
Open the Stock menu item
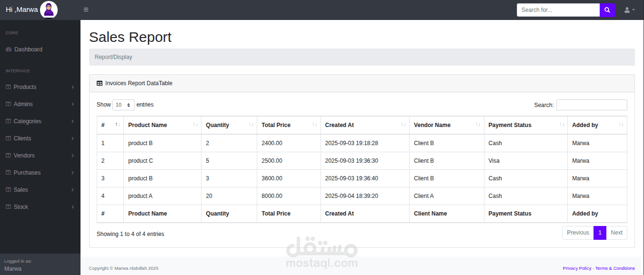coord(40,207)
